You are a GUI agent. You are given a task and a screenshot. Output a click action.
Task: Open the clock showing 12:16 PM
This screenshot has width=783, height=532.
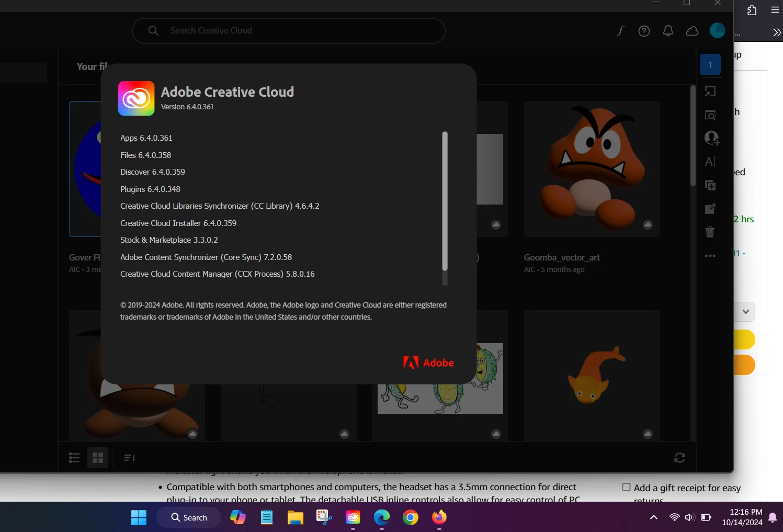742,517
